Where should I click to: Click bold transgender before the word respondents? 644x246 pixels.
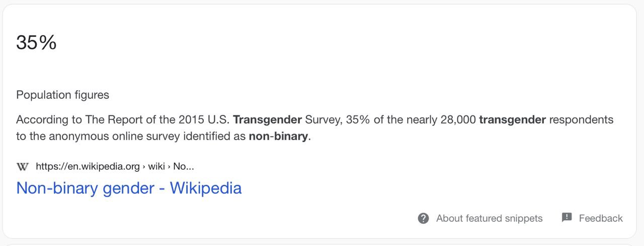[512, 120]
